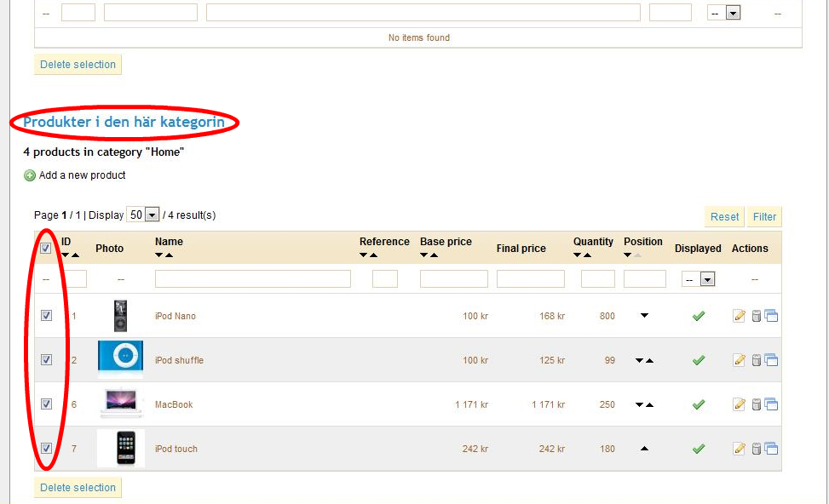Open the iPod shuffle product name
The height and width of the screenshot is (504, 829).
179,360
